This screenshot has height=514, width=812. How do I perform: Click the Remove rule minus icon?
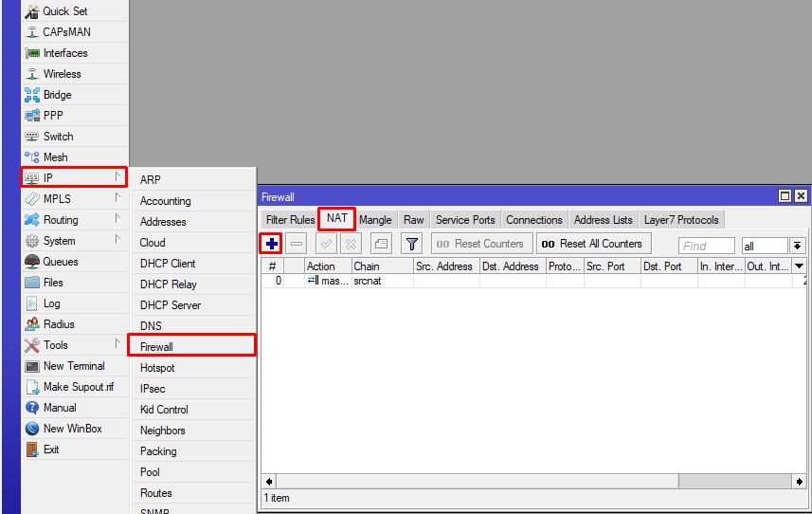[x=297, y=245]
